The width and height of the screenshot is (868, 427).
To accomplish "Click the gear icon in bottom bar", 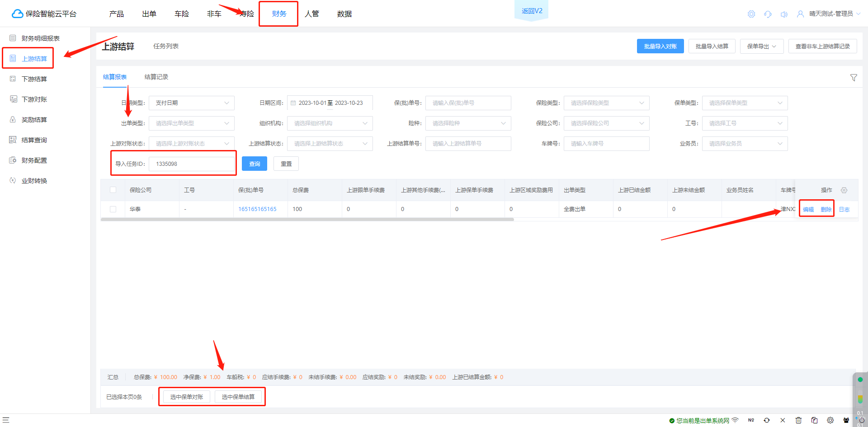I will click(x=830, y=420).
